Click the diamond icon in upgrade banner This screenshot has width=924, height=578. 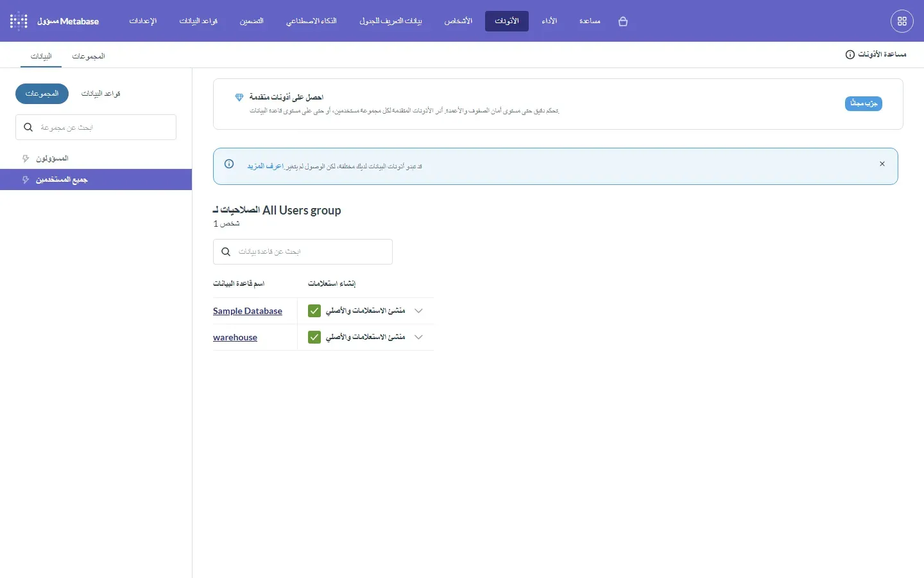point(239,98)
